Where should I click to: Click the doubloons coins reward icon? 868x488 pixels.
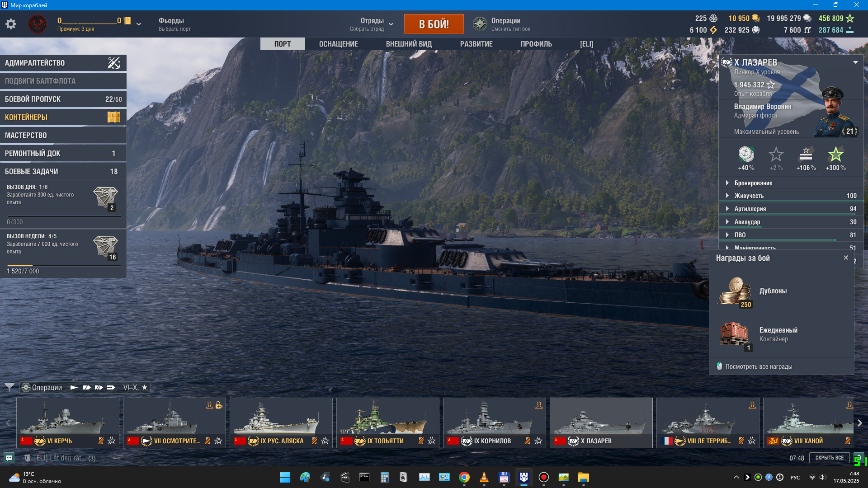tap(736, 292)
